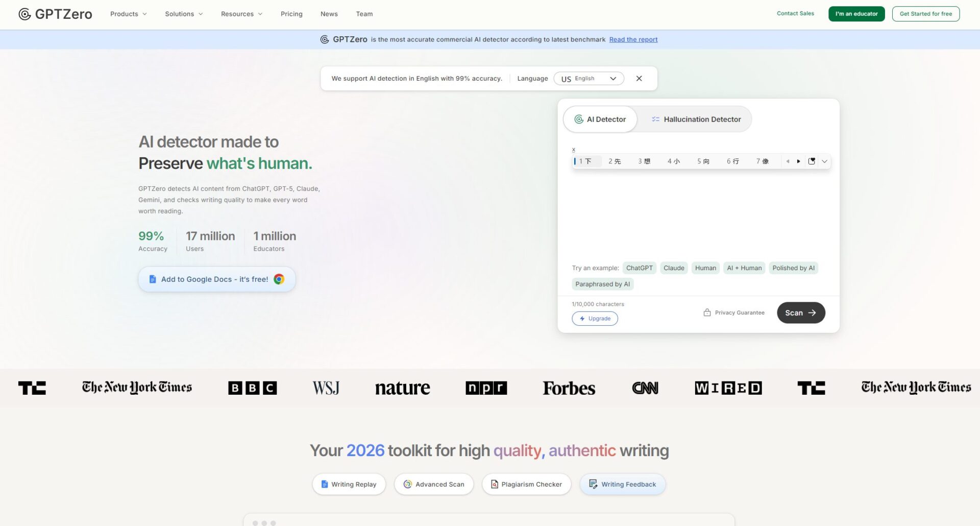The image size is (980, 526).
Task: Open the Privacy Guarantee link
Action: point(734,313)
